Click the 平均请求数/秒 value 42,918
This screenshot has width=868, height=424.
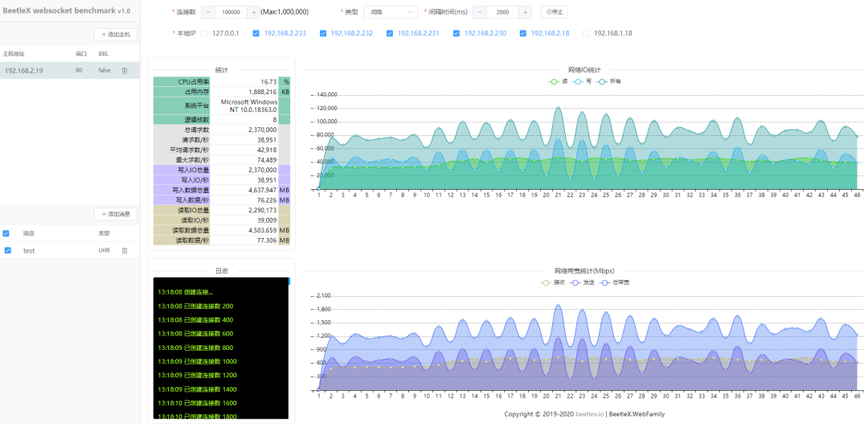[267, 150]
